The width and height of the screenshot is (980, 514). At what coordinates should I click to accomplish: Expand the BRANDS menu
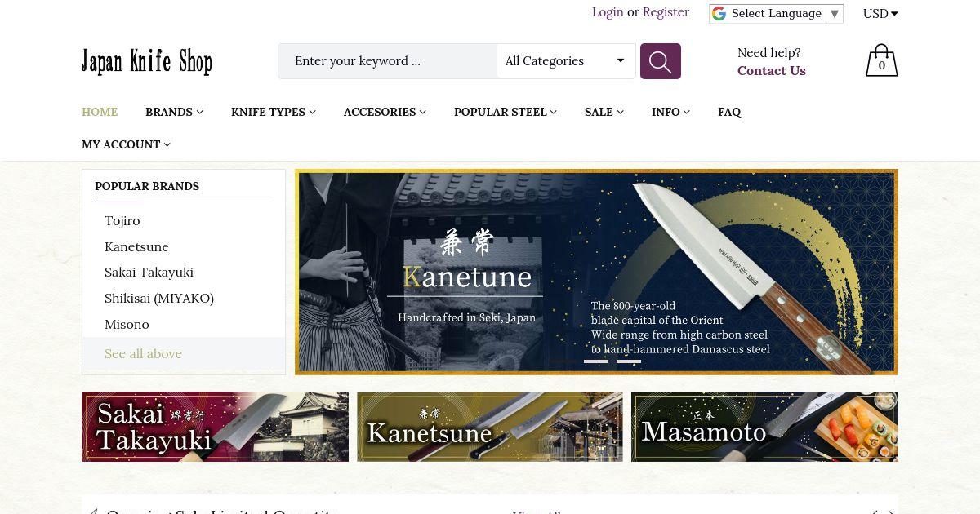coord(174,112)
